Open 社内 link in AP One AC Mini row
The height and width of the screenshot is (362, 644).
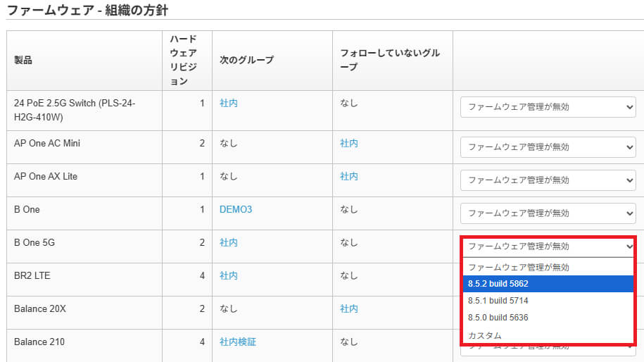pos(348,144)
